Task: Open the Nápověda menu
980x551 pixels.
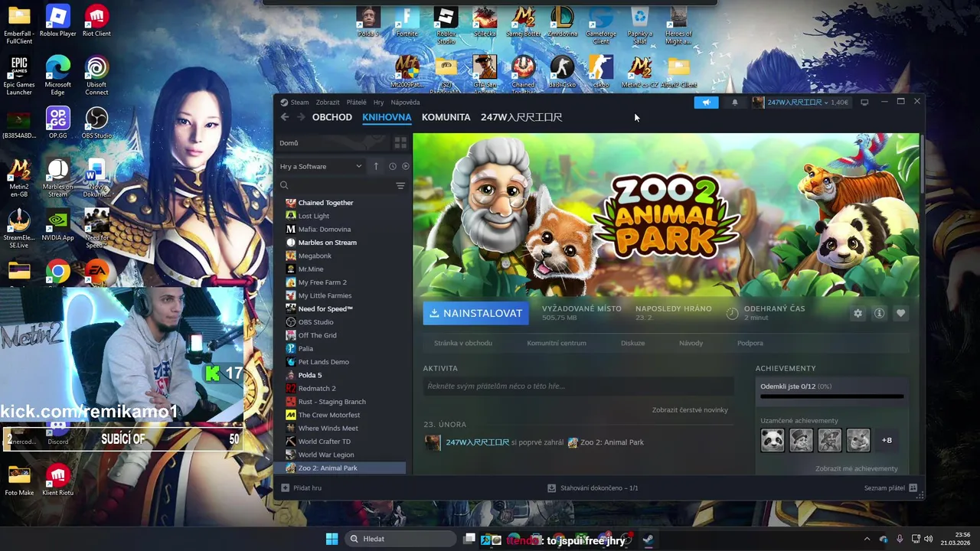Action: click(405, 103)
